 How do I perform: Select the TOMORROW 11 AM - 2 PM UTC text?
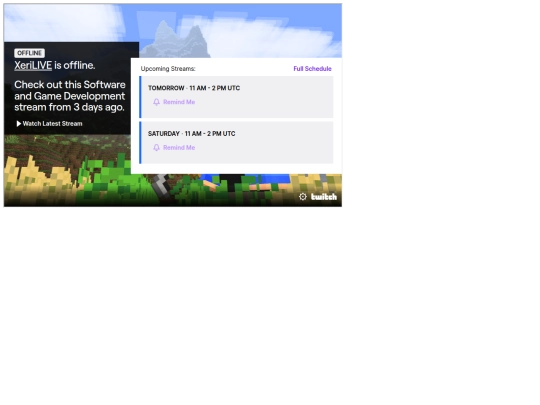click(194, 88)
